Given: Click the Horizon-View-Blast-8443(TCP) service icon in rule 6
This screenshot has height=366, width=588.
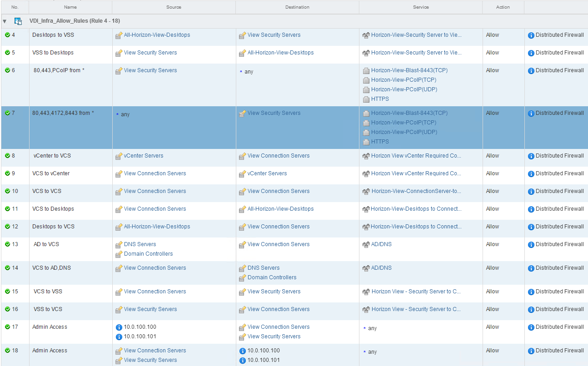Looking at the screenshot, I should tap(366, 71).
